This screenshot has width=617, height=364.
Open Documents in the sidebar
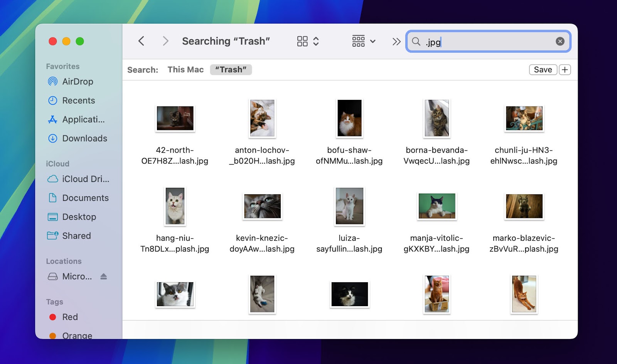[x=78, y=198]
